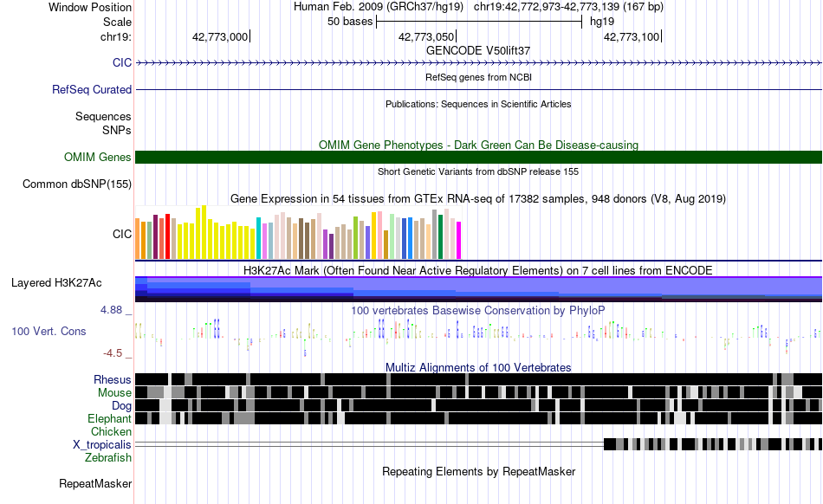The image size is (823, 504).
Task: Open the X_tropicalis alignment row label
Action: pos(102,445)
